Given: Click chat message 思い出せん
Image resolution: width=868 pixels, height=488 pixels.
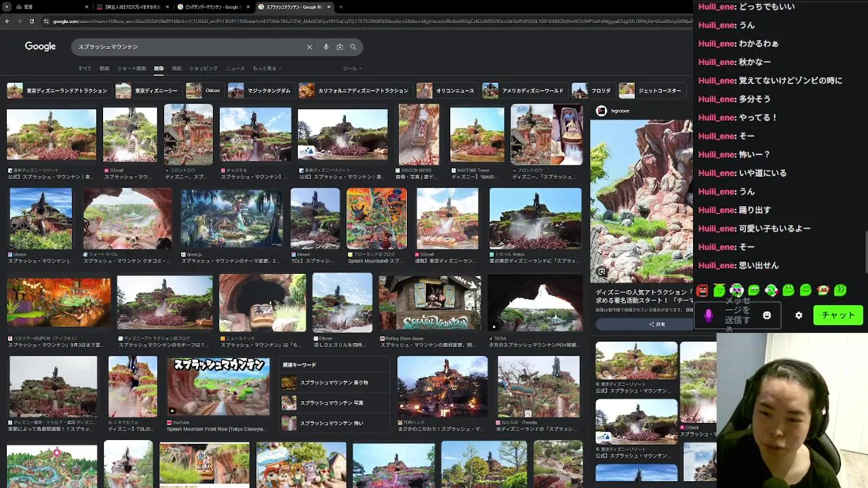Looking at the screenshot, I should pos(759,266).
